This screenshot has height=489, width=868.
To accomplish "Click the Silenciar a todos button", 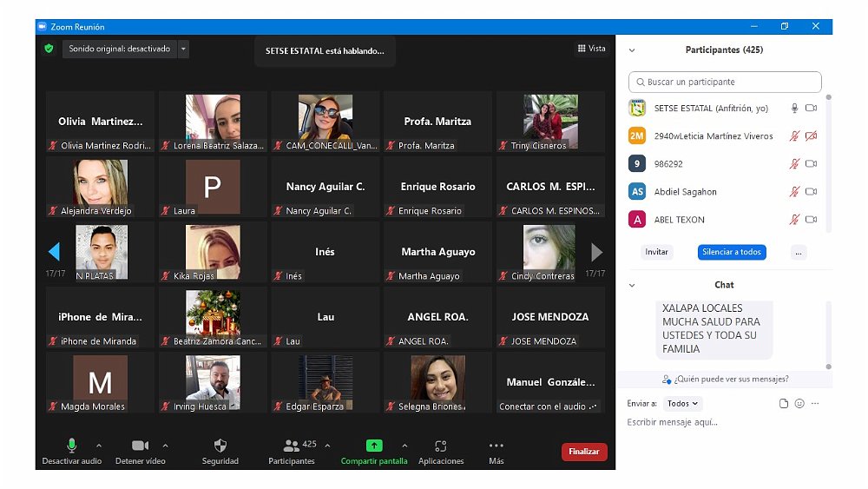I will 731,252.
